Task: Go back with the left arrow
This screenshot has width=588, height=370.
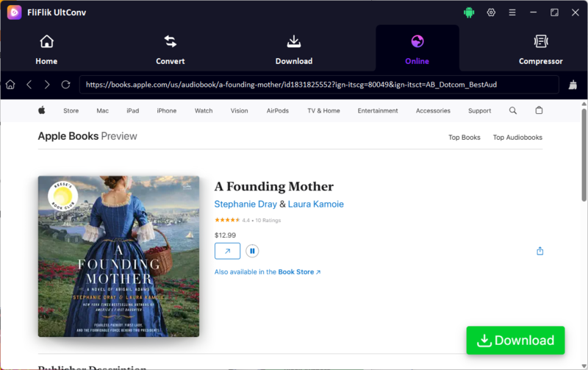Action: (29, 85)
